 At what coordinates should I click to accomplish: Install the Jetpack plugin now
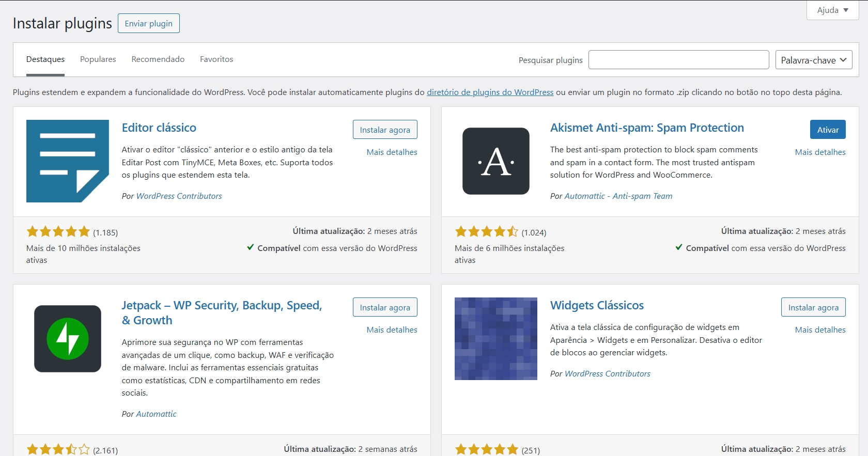pos(385,307)
